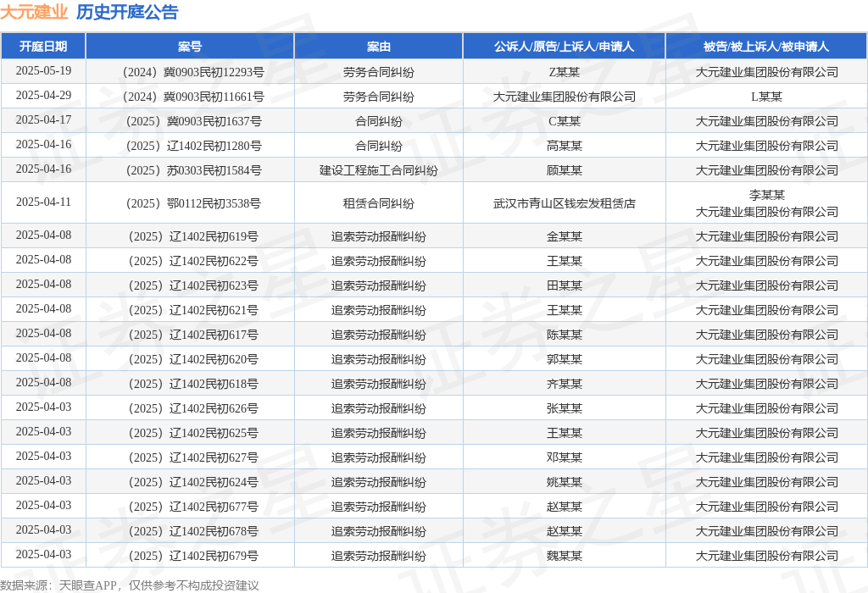Viewport: 868px width, 593px height.
Task: Click plaintiff cell 陈某某
Action: pos(564,335)
